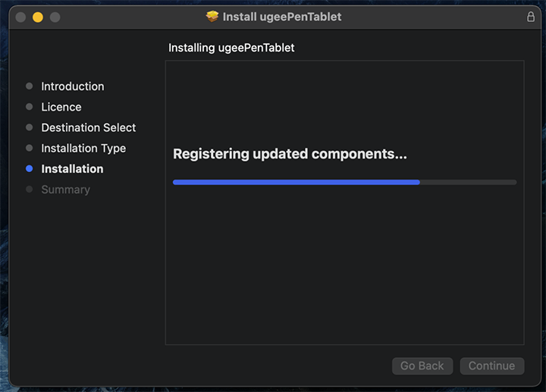Click the Install ugeePenTablet window title
Screen dimensions: 546x392
(x=282, y=17)
